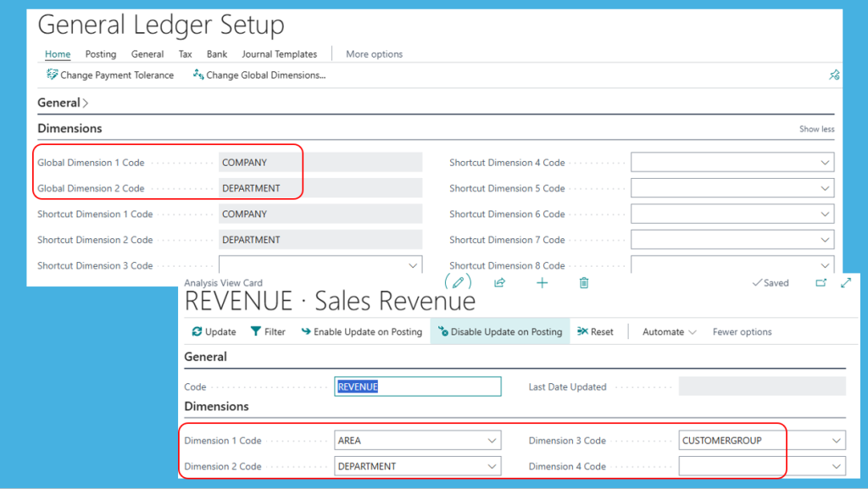Click Change Global Dimensions action
868x489 pixels.
tap(259, 75)
